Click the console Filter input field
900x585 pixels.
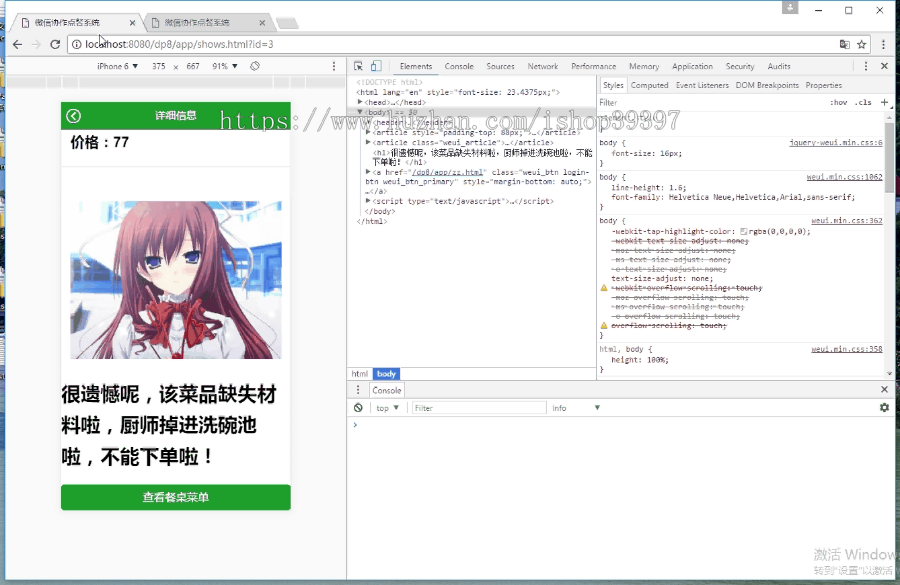click(479, 408)
